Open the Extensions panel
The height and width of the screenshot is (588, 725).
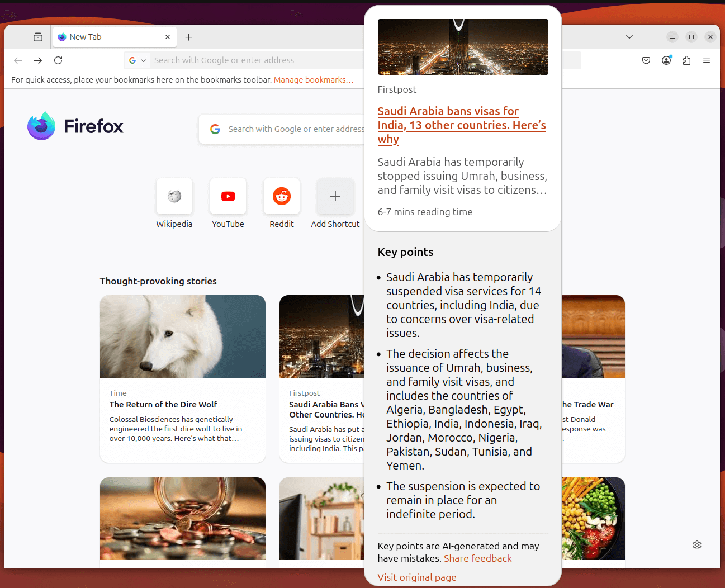point(686,60)
